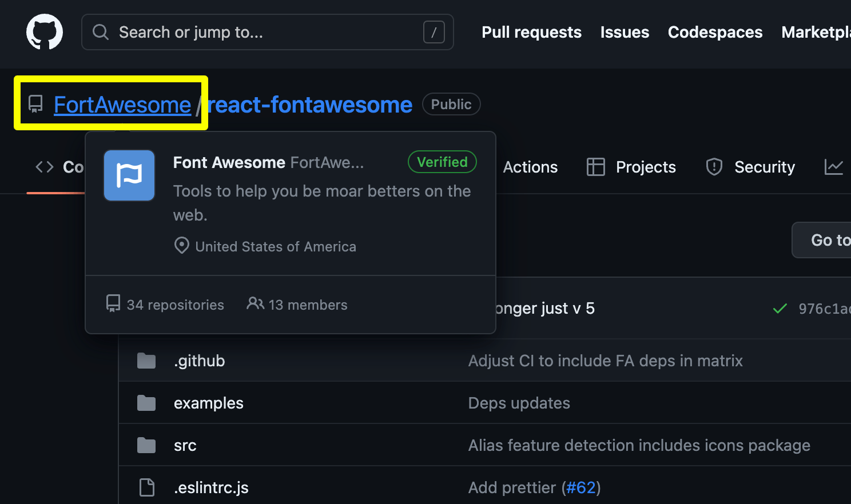Open the 13 members link

[297, 305]
